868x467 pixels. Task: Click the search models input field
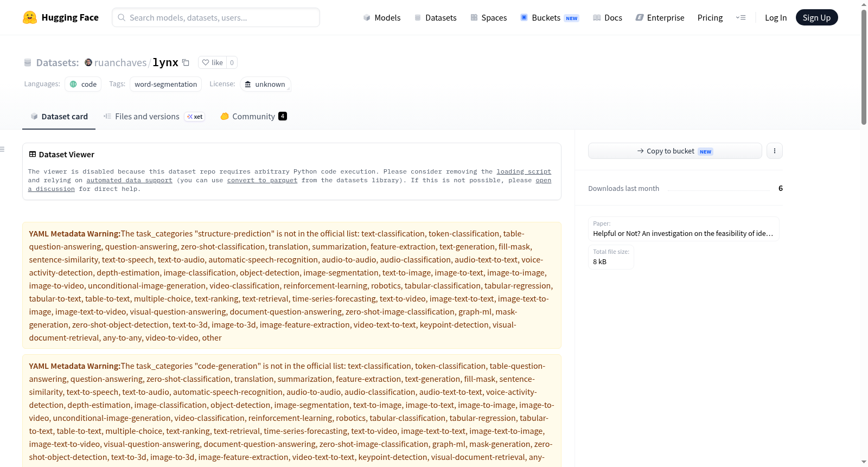(216, 17)
